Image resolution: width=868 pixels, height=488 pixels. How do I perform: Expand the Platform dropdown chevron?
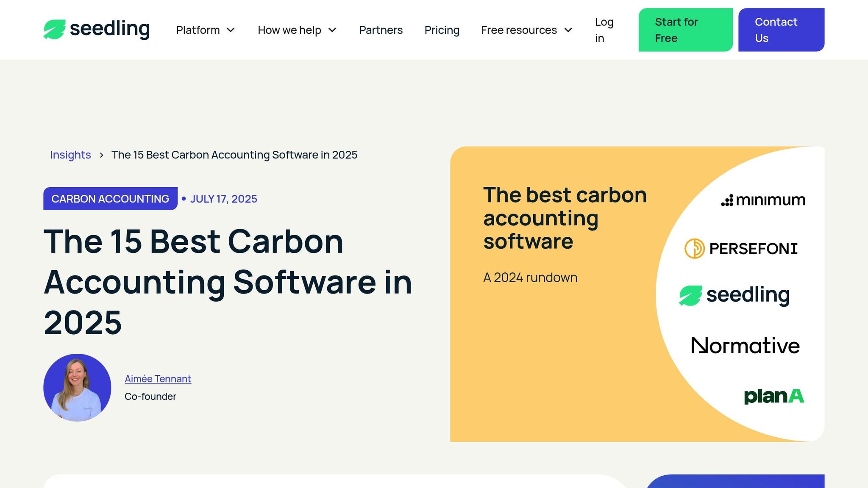[x=231, y=30]
